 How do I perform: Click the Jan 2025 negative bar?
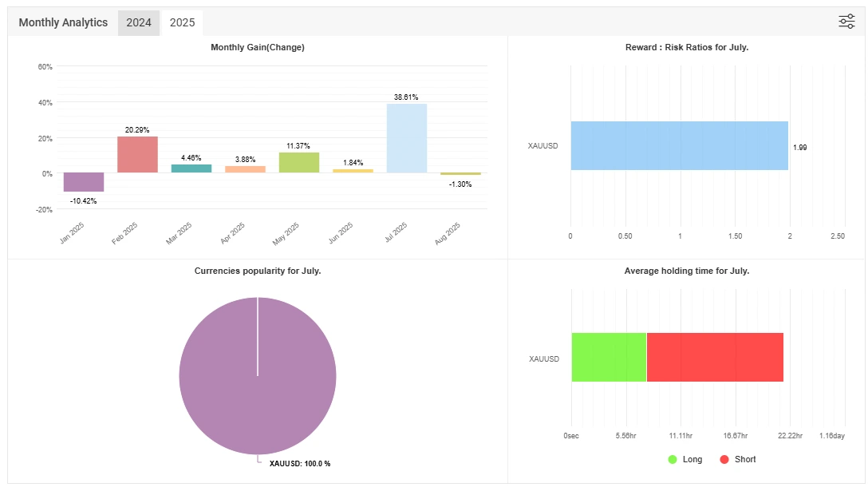pos(84,182)
